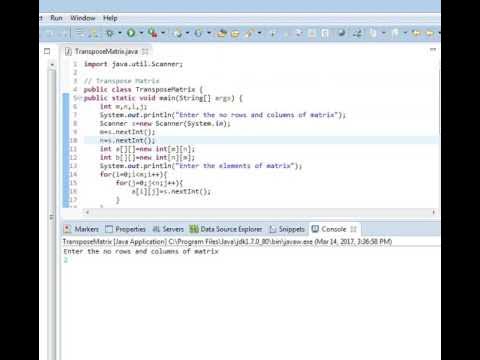This screenshot has width=480, height=360.
Task: Click the editor scrollbar right arrow
Action: [x=433, y=212]
